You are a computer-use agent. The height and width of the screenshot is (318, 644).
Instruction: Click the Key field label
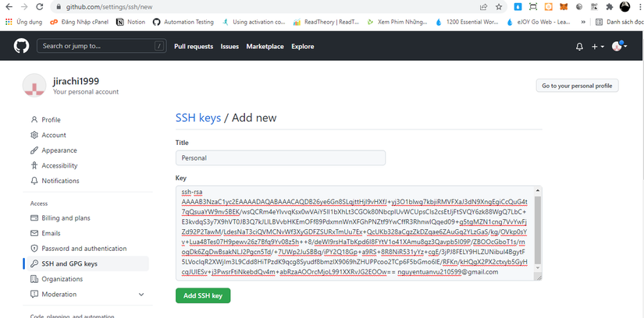click(x=181, y=178)
